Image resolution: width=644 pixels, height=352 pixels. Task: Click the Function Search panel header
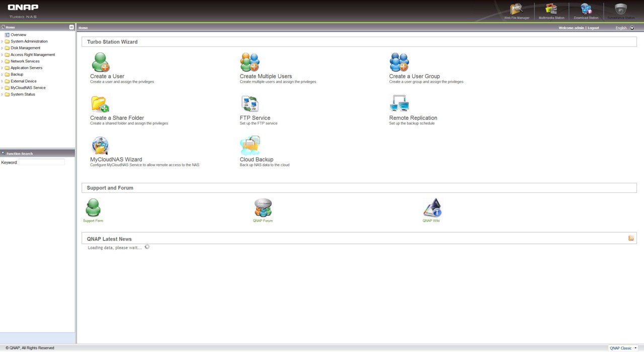(37, 153)
